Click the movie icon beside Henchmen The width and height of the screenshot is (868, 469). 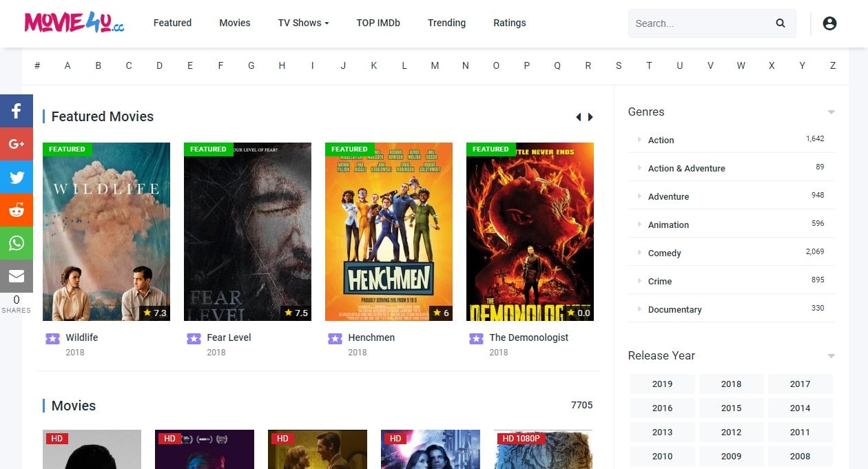[335, 338]
